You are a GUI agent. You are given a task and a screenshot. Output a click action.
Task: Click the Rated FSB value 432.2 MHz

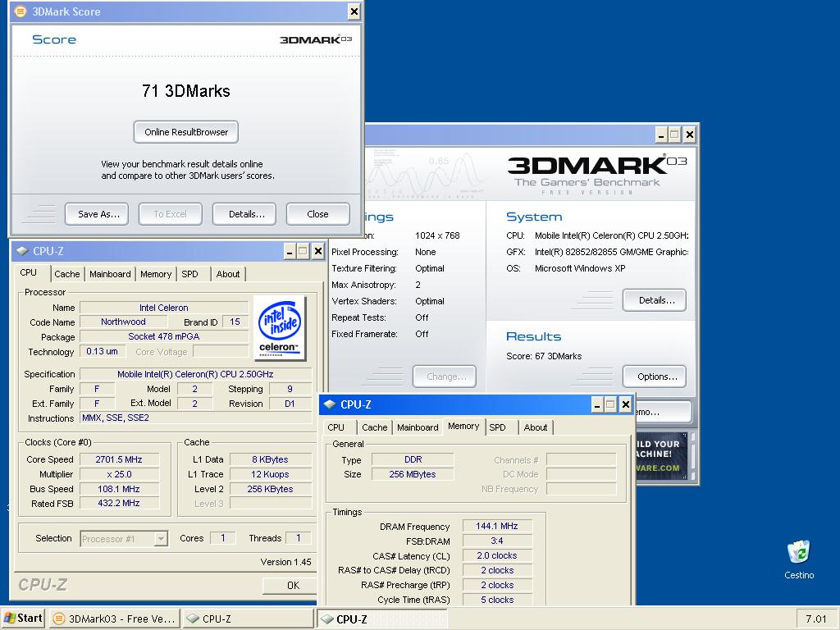point(119,503)
